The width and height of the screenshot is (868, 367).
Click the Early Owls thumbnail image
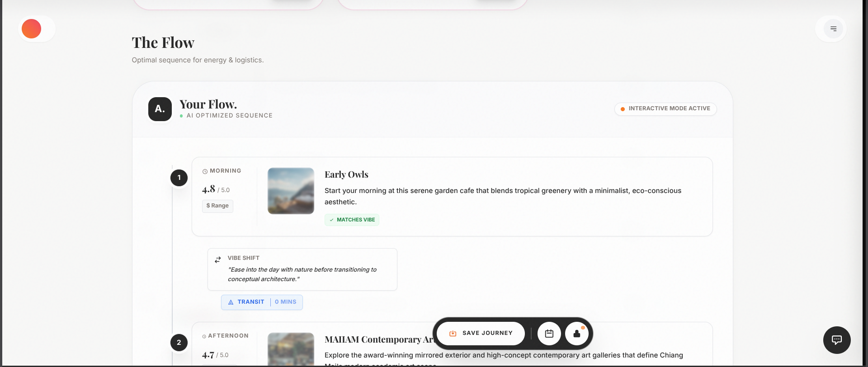291,191
